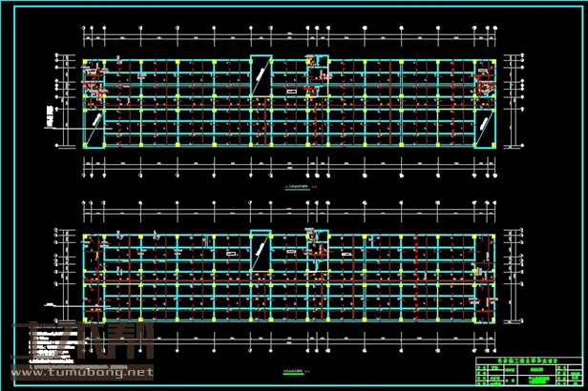The image size is (588, 391).
Task: Select the green title block header text
Action: click(526, 353)
